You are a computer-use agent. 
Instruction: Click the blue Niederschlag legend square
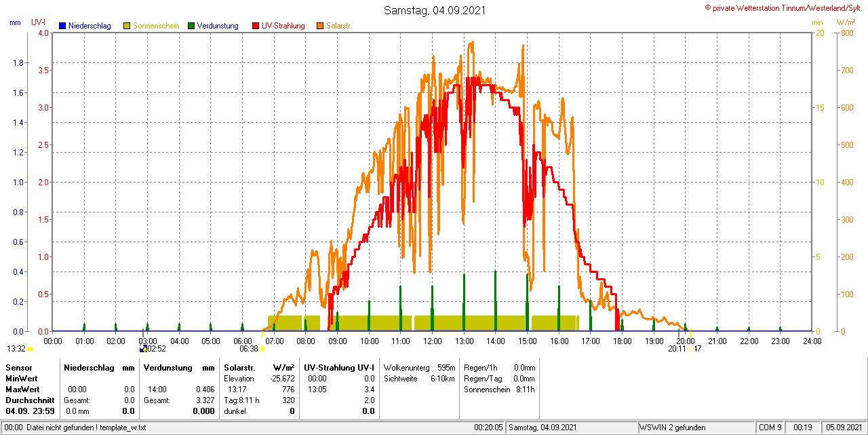point(62,26)
